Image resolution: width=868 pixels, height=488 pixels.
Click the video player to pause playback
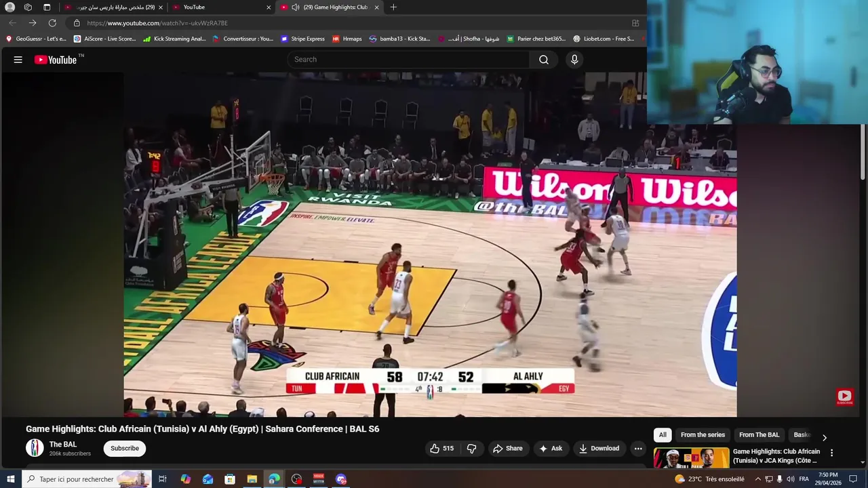pyautogui.click(x=430, y=244)
